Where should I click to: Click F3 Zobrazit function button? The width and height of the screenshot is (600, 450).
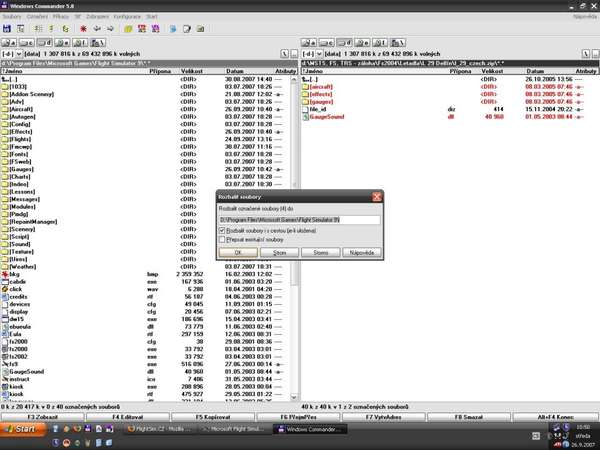click(42, 417)
